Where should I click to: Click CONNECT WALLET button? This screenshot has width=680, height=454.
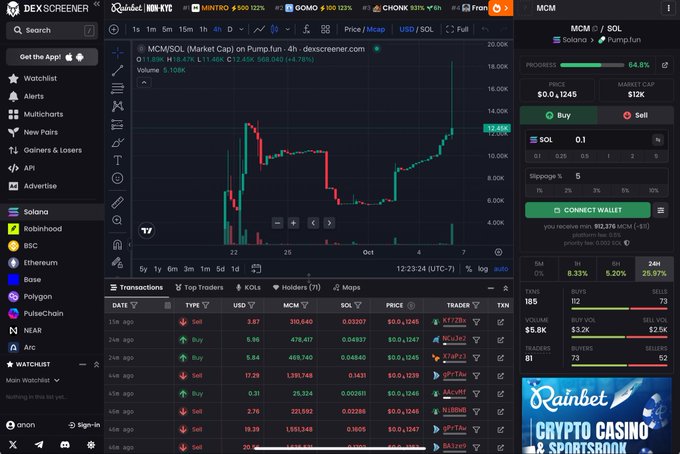click(588, 210)
